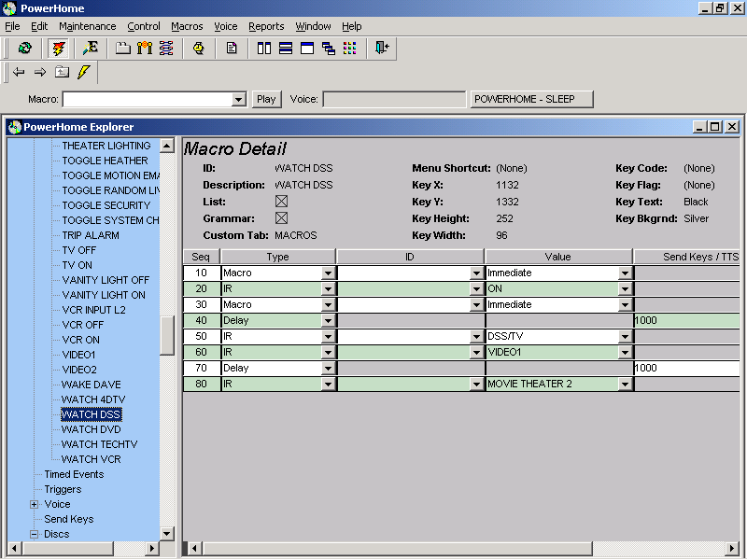Click the yellow lightning bolt icon
This screenshot has height=560, width=747.
(x=84, y=72)
